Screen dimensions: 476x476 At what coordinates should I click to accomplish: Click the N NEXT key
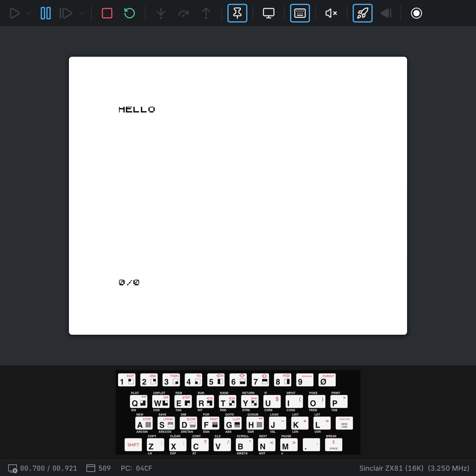pos(267,445)
